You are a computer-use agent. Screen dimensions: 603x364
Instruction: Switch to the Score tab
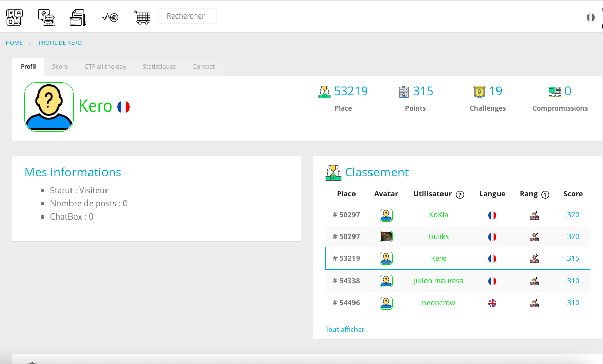tap(60, 66)
